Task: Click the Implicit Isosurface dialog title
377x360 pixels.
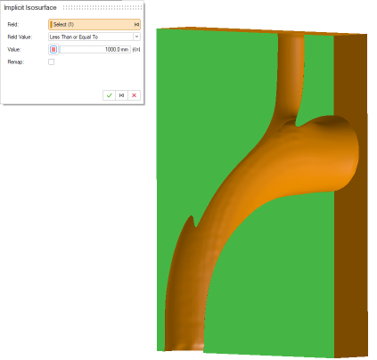Action: click(30, 7)
